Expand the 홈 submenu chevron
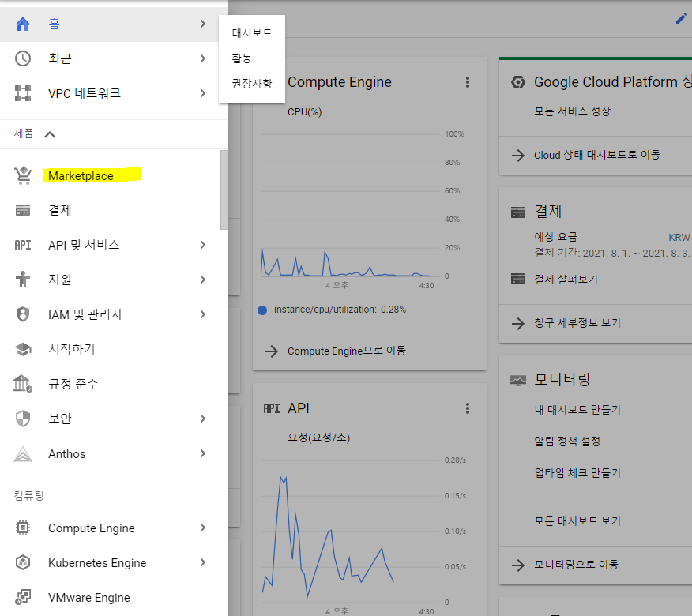The image size is (692, 616). [202, 24]
